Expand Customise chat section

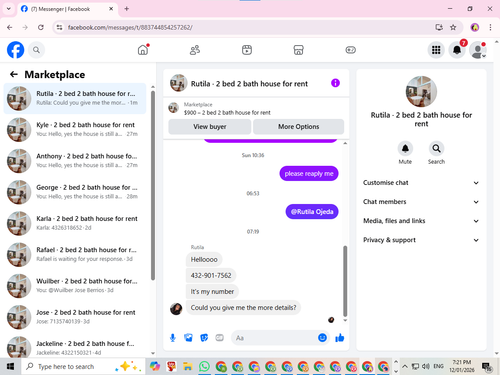tap(421, 183)
